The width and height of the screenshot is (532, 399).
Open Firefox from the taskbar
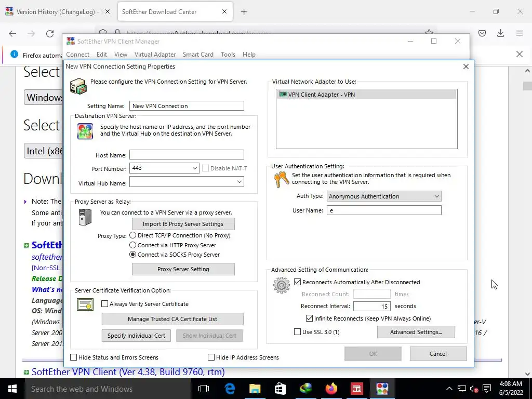pos(331,389)
